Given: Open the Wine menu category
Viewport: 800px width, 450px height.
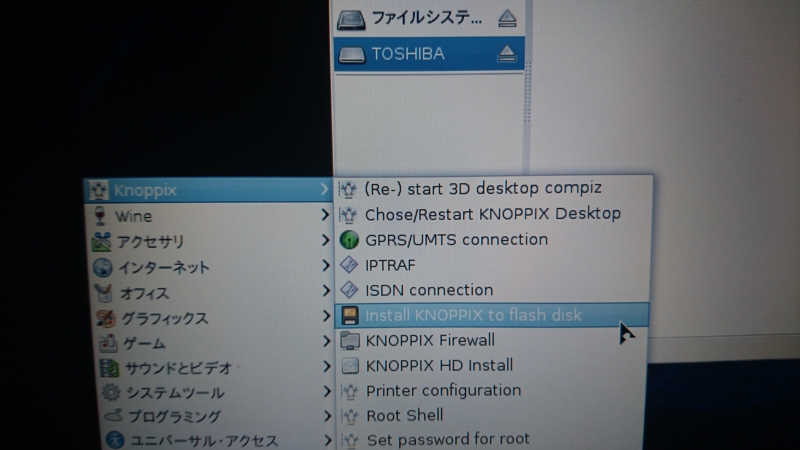Looking at the screenshot, I should (x=210, y=216).
